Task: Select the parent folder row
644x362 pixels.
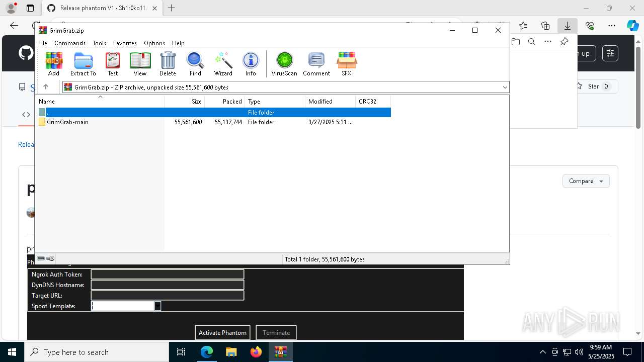Action: [x=214, y=113]
